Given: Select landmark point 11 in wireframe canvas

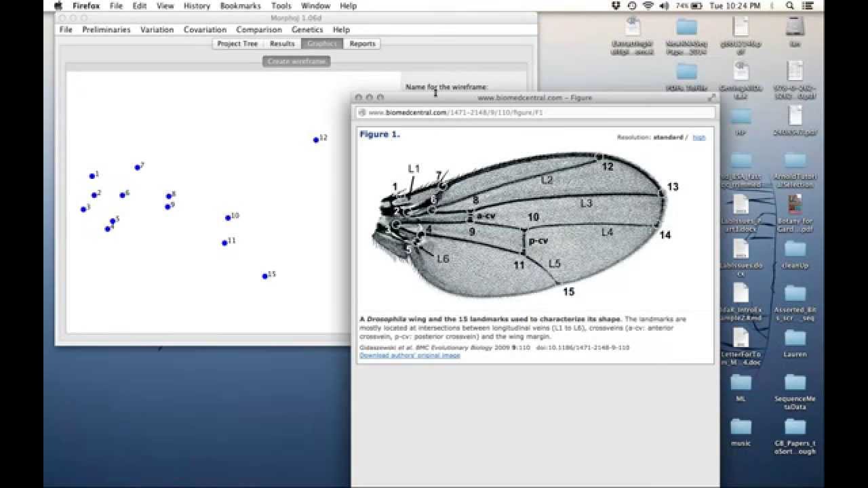Looking at the screenshot, I should pos(224,243).
